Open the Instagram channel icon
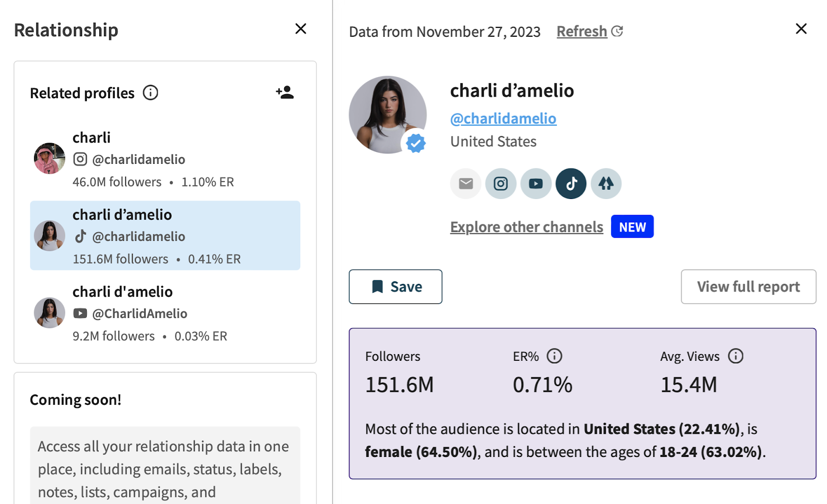The image size is (827, 504). pos(500,184)
